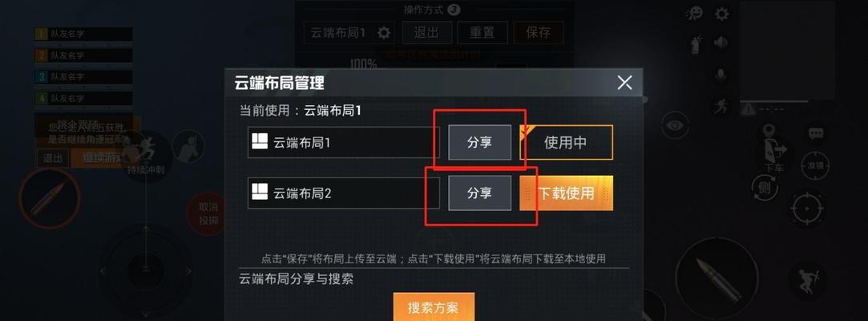Viewport: 868px width, 321px height.
Task: Tap the chat message bubble icon
Action: 815,133
